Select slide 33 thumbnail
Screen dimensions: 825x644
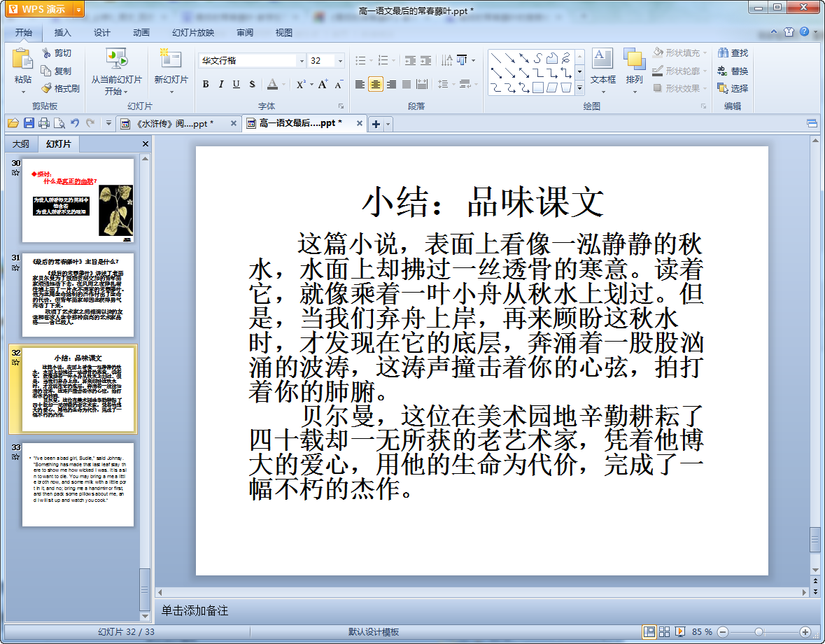[78, 484]
